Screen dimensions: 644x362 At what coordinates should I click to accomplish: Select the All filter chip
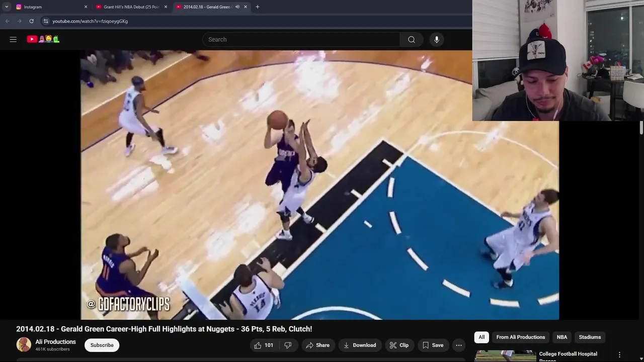[481, 337]
